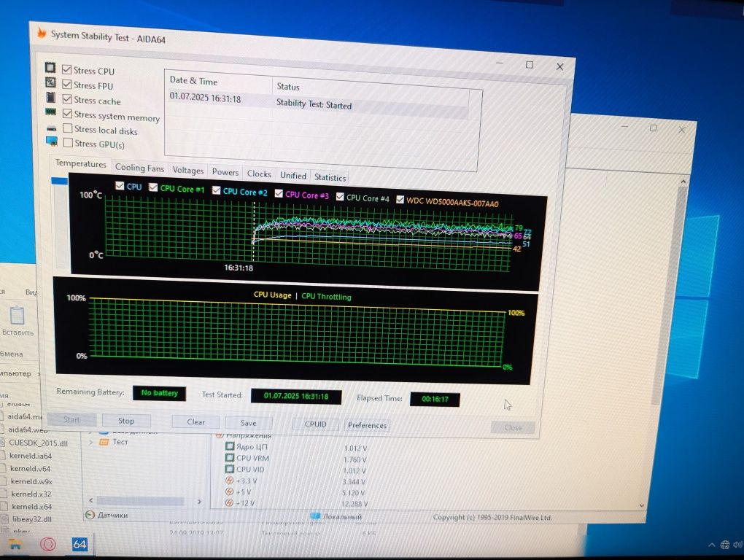Stop the stability test
Image resolution: width=744 pixels, height=560 pixels.
pyautogui.click(x=126, y=421)
